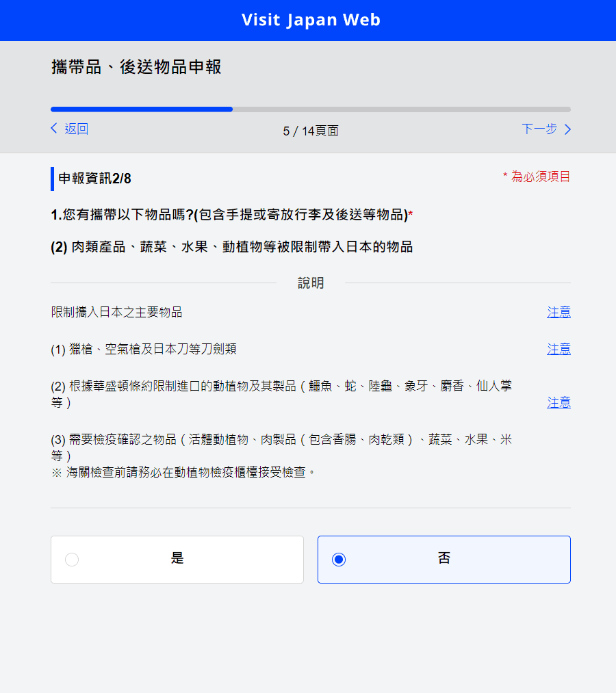Screen dimensions: 616x693
Task: Click the 5 / 14頁面 page indicator
Action: tap(311, 131)
